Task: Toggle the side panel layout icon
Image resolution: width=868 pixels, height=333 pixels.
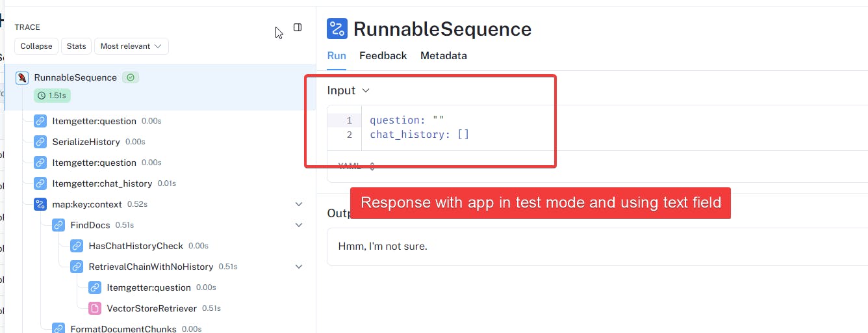Action: pyautogui.click(x=298, y=27)
